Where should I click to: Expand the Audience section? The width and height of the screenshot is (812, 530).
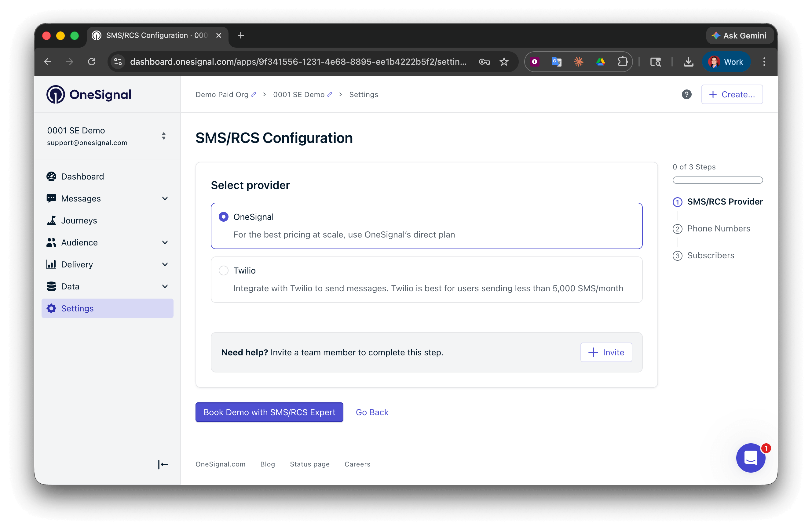pos(165,242)
